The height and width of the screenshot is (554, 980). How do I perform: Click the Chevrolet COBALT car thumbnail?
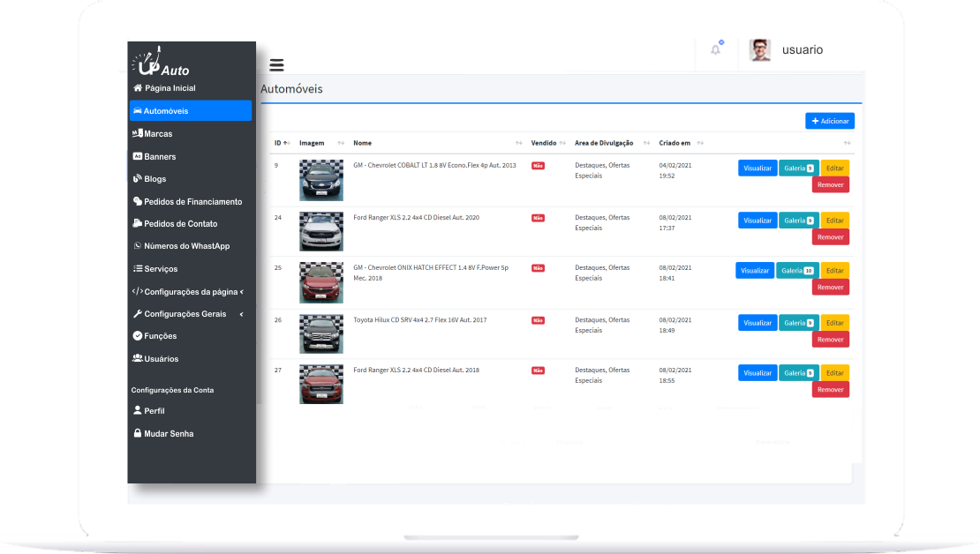(x=320, y=180)
